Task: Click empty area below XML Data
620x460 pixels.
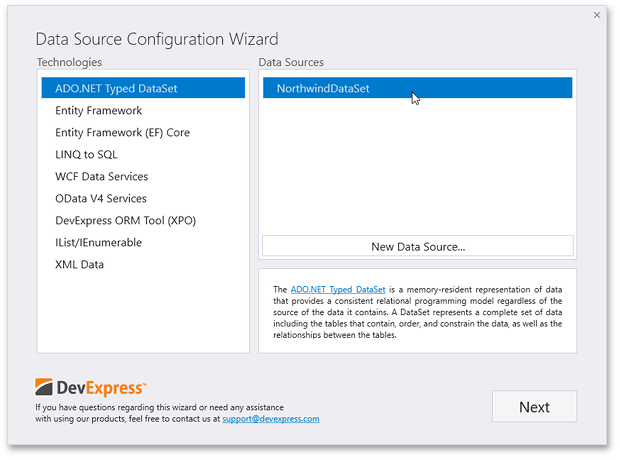Action: click(x=143, y=312)
